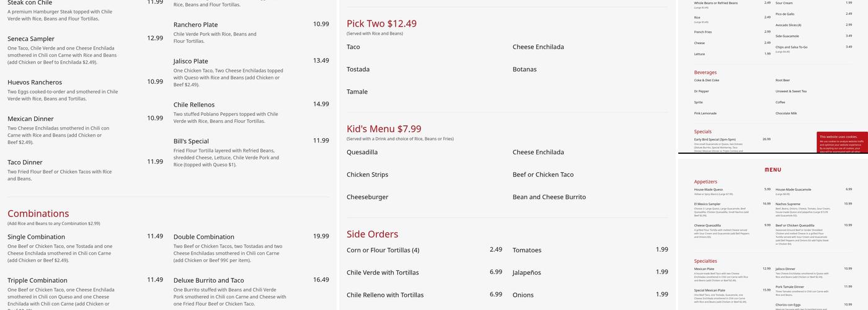868x310 pixels.
Task: Select Chicken Strips from the Kid's Menu
Action: coord(367,175)
